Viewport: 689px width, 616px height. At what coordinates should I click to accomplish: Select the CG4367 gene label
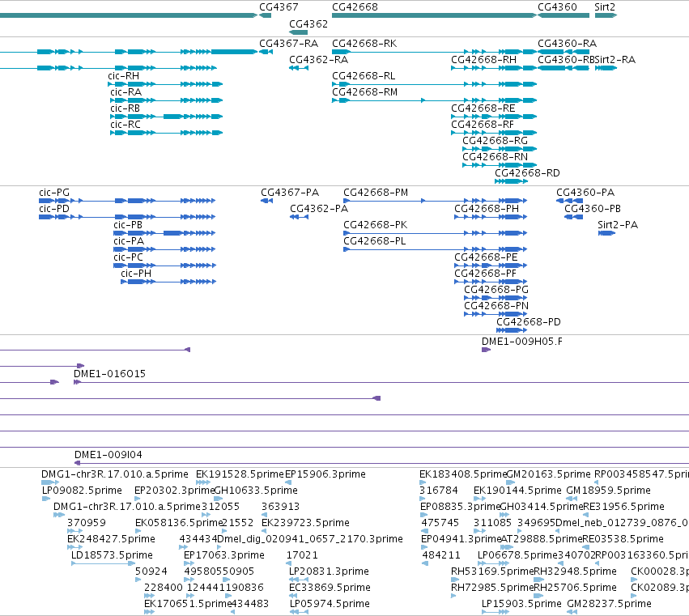[x=279, y=7]
